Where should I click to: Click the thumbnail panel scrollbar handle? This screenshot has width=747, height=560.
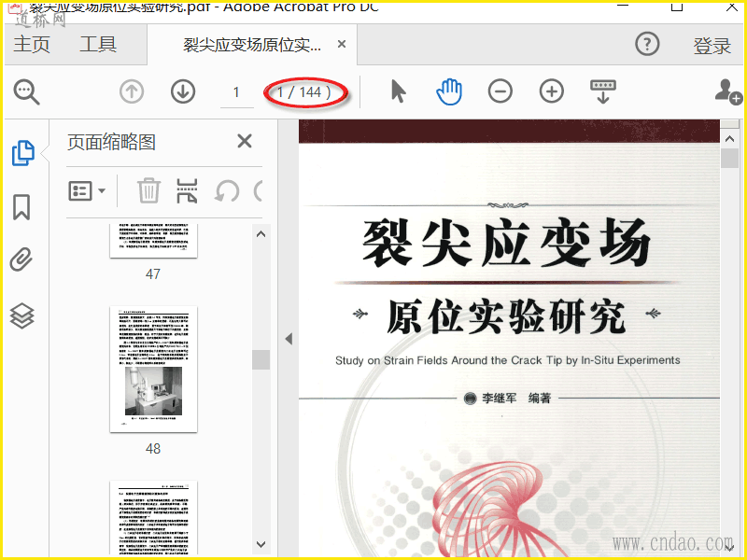(x=261, y=359)
